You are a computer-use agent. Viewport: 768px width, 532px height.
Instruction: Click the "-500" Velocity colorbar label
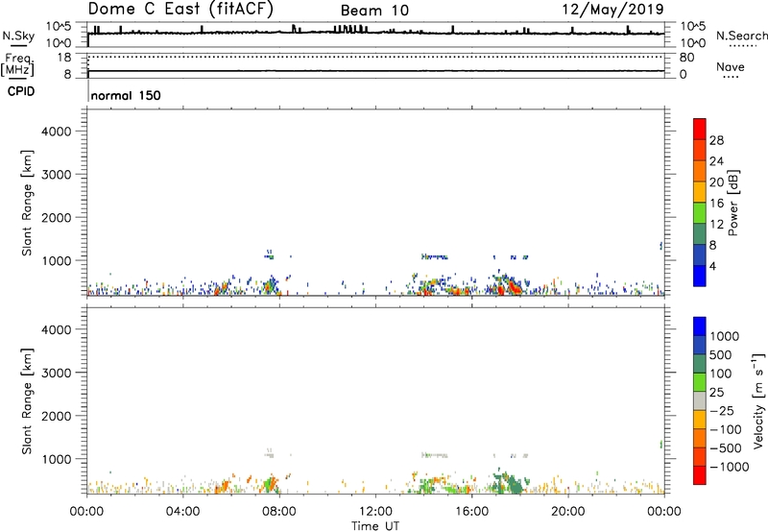[726, 448]
